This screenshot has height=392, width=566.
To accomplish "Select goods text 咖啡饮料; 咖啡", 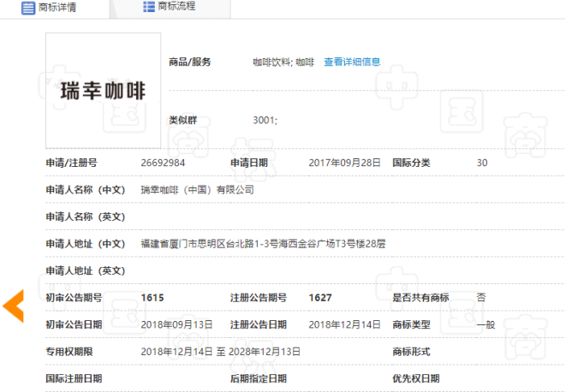I will (283, 62).
